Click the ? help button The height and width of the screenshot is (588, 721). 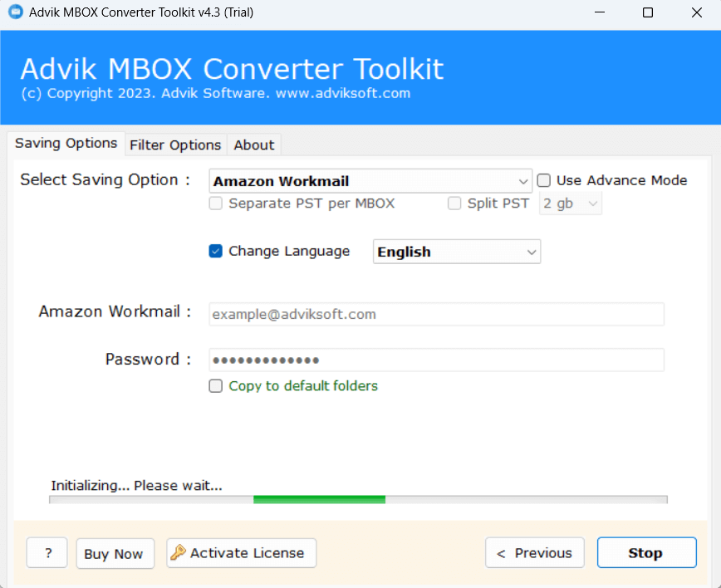(x=47, y=553)
